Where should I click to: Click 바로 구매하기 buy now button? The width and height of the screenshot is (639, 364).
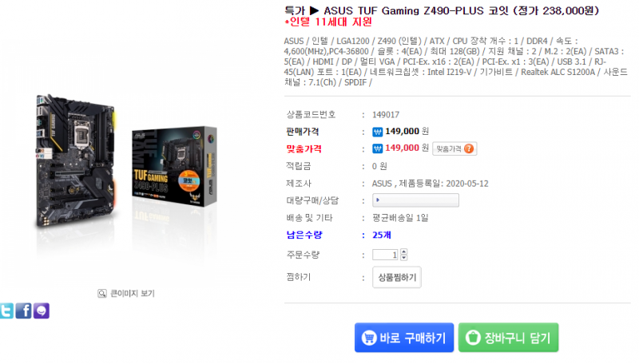(x=404, y=338)
